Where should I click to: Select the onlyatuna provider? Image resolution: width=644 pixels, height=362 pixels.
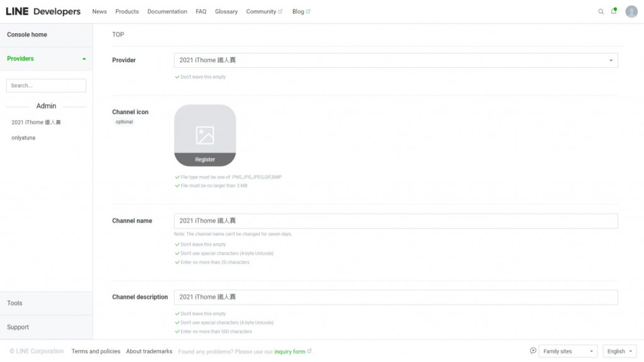tap(23, 138)
